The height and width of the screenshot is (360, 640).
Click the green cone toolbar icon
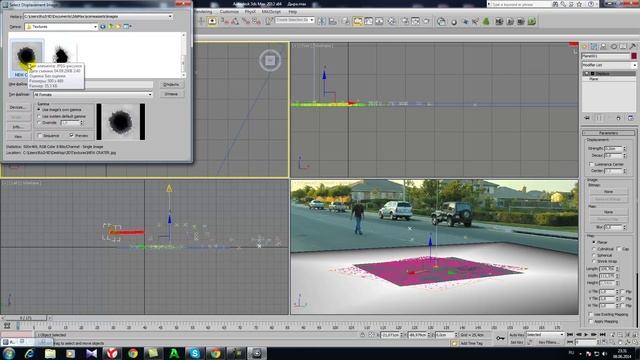(x=486, y=21)
